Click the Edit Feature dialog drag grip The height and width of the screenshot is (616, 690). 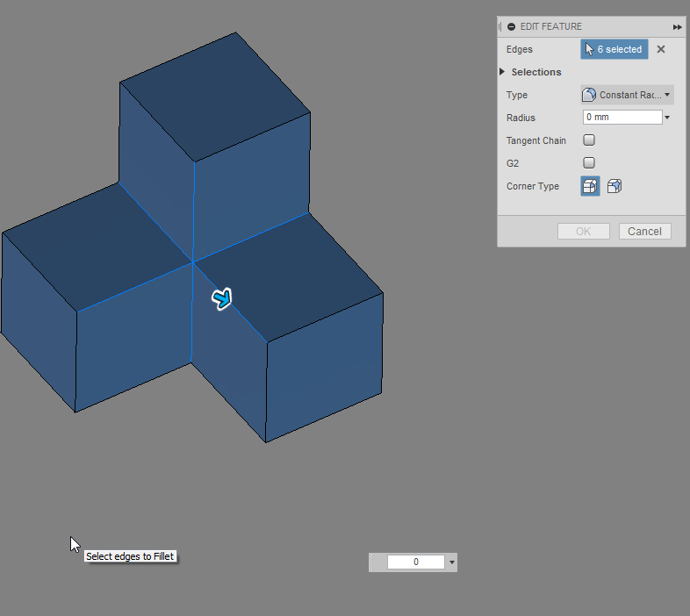[500, 27]
